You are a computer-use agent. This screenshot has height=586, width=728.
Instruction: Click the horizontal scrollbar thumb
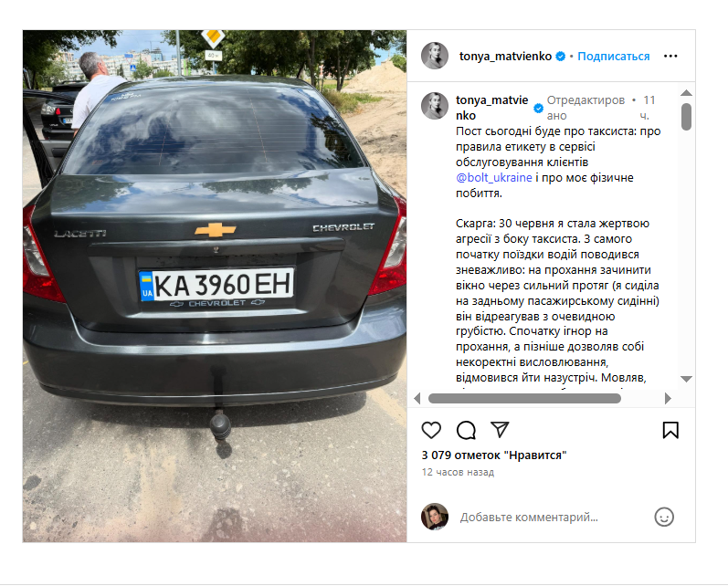coord(524,398)
